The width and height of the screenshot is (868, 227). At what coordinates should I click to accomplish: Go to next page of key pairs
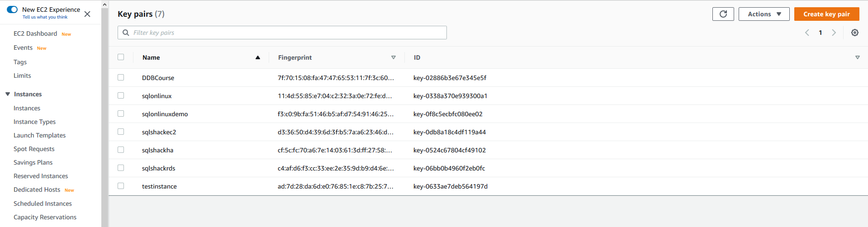coord(834,33)
